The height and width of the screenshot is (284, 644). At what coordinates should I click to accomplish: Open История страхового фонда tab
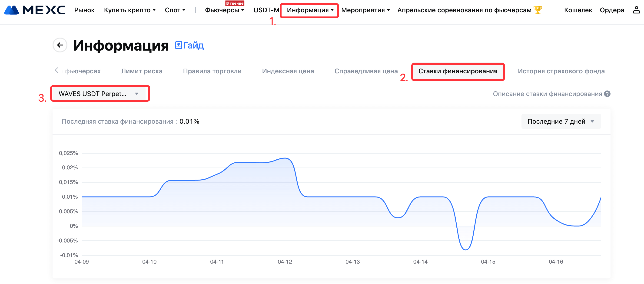561,71
